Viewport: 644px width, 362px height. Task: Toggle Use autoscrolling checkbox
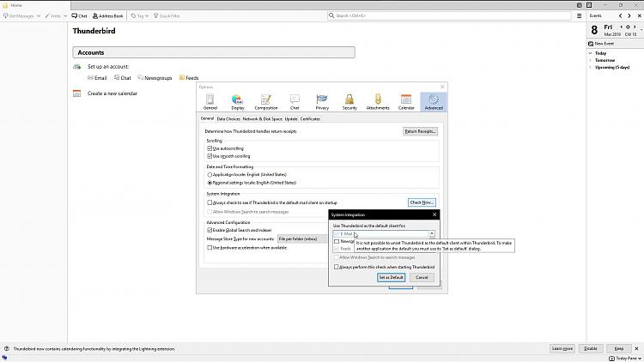[x=210, y=148]
